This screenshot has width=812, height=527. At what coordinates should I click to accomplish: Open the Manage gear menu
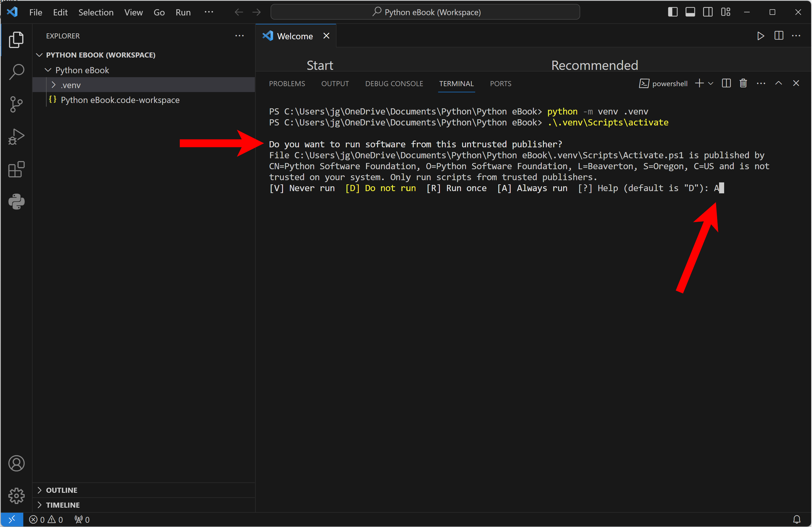(16, 496)
